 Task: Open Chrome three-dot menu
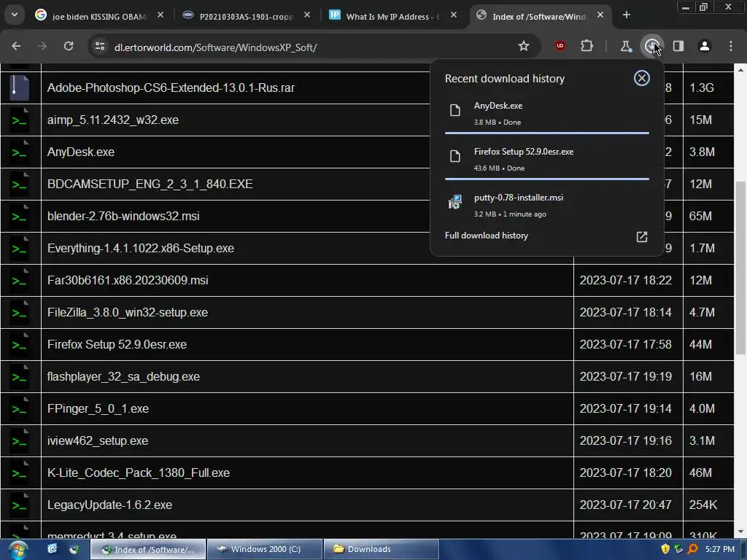tap(730, 46)
